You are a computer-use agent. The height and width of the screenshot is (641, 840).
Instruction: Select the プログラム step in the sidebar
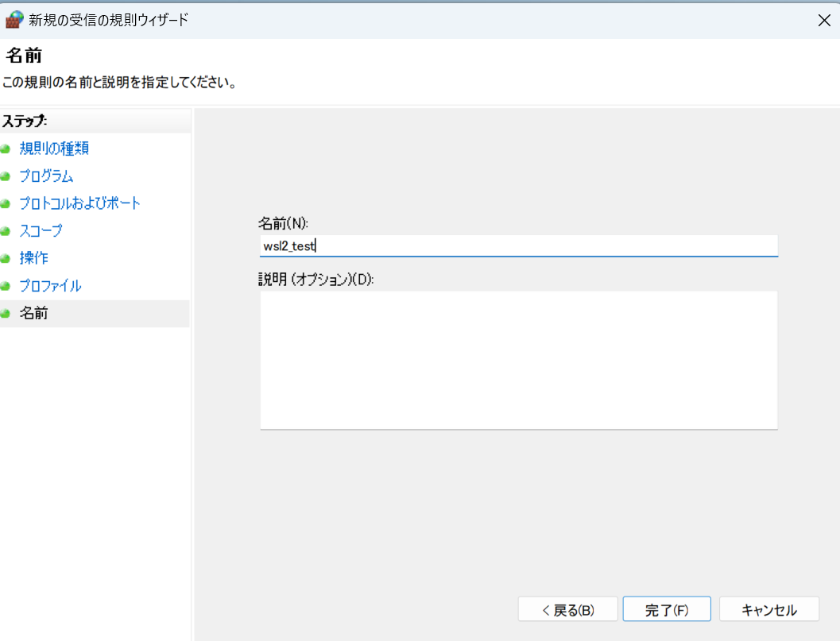click(46, 176)
